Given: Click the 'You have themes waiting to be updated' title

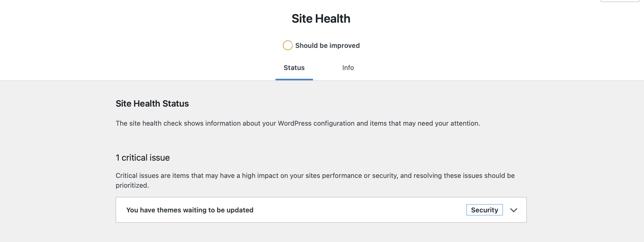Looking at the screenshot, I should 190,210.
